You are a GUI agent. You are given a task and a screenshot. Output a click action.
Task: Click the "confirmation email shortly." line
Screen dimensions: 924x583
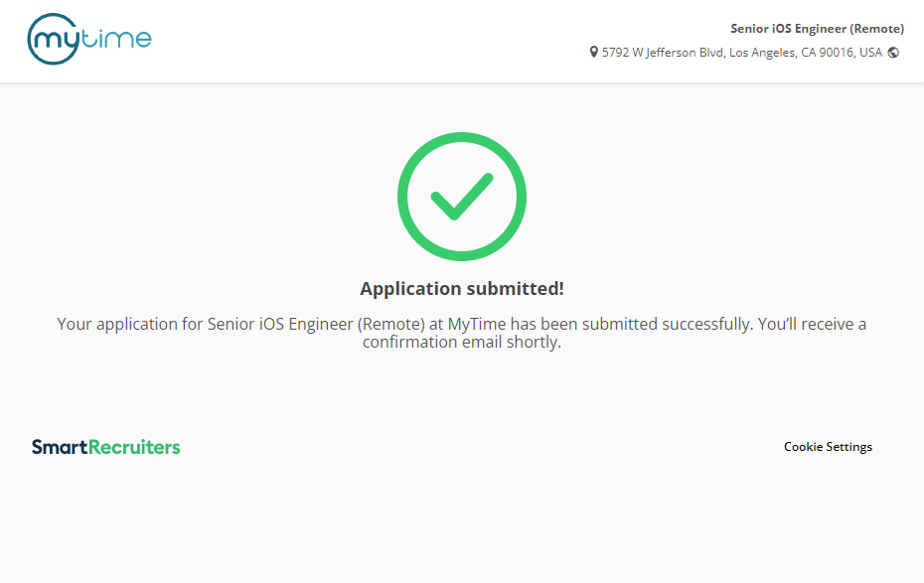(x=462, y=343)
